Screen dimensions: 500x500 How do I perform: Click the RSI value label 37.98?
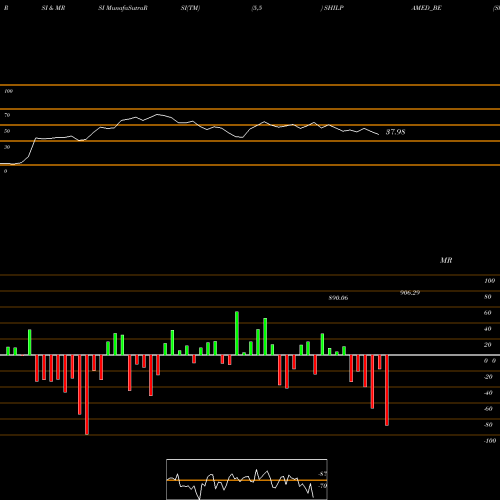395,132
